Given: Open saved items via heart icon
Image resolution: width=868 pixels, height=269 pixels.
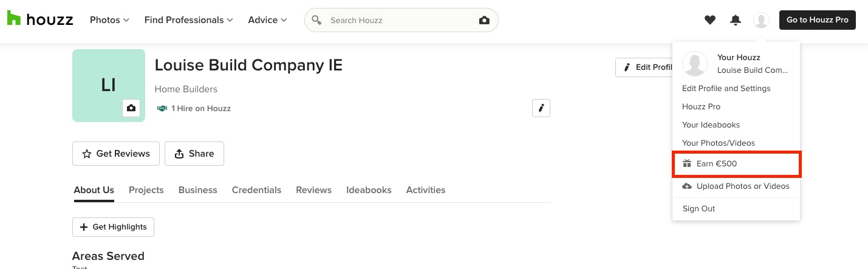Looking at the screenshot, I should tap(709, 20).
